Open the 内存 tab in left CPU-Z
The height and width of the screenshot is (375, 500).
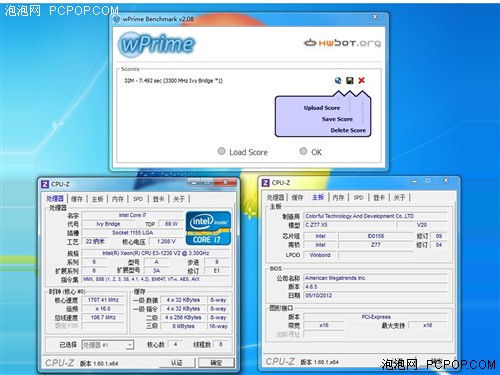click(117, 199)
